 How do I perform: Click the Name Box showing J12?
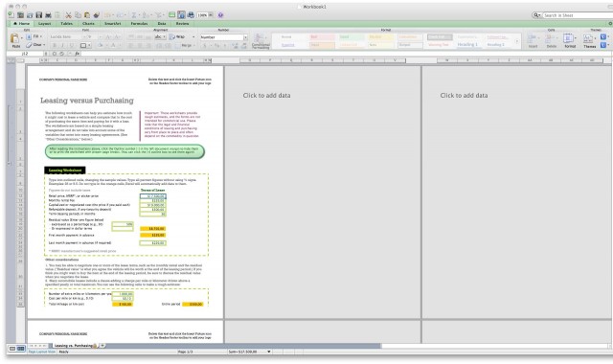[25, 54]
